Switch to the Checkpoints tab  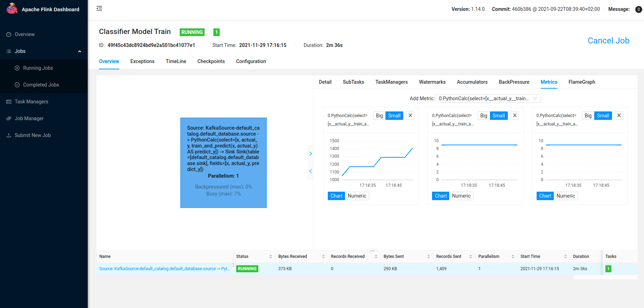(211, 61)
